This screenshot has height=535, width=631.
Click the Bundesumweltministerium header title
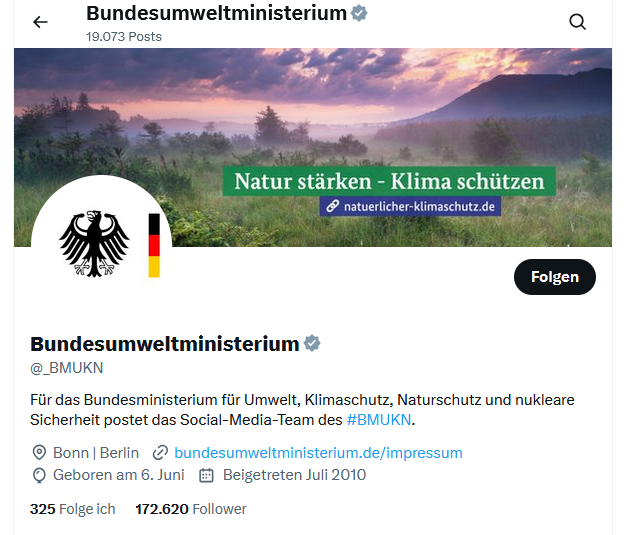[216, 13]
